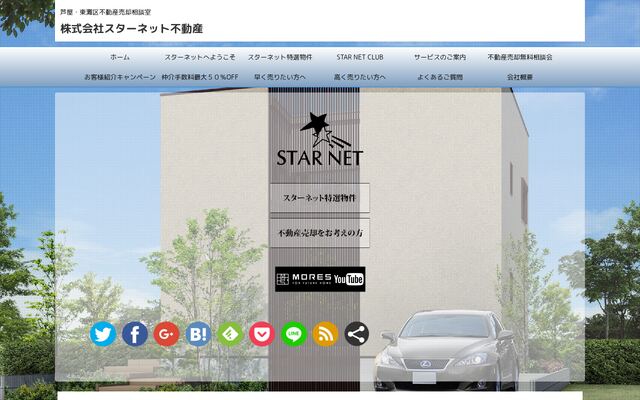Open 早く売りたい方へ menu item
Viewport: 640px width, 400px height.
coord(280,77)
